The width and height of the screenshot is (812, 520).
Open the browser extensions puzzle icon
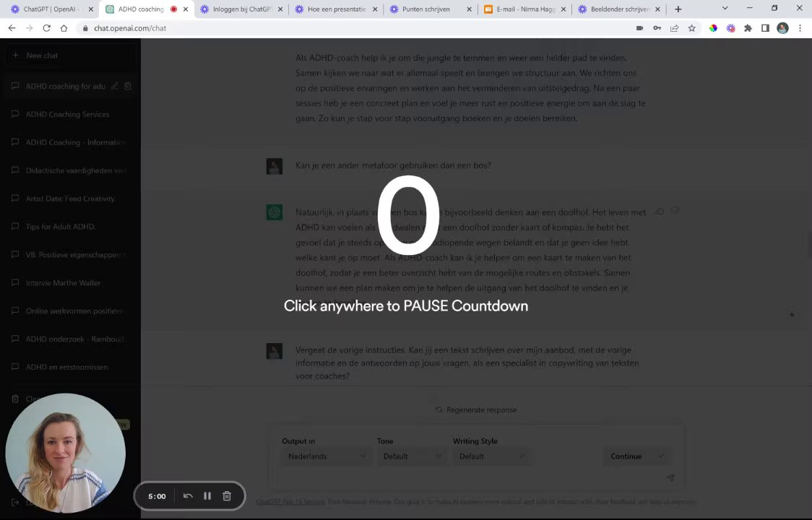pos(748,28)
